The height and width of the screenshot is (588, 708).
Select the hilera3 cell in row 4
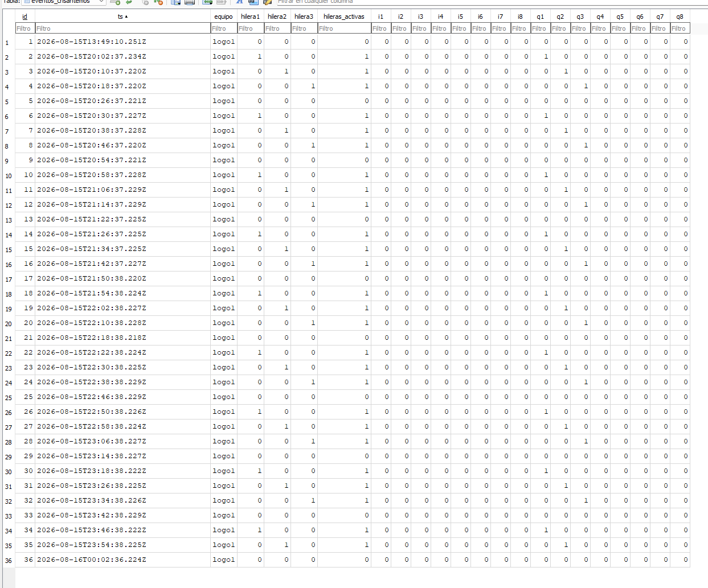(304, 86)
